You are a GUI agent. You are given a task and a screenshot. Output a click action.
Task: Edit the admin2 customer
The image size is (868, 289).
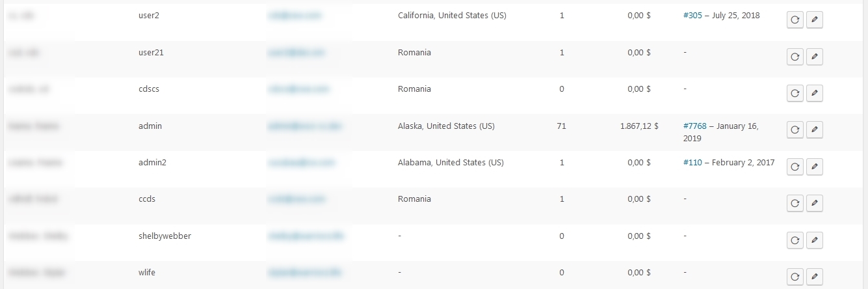point(815,167)
